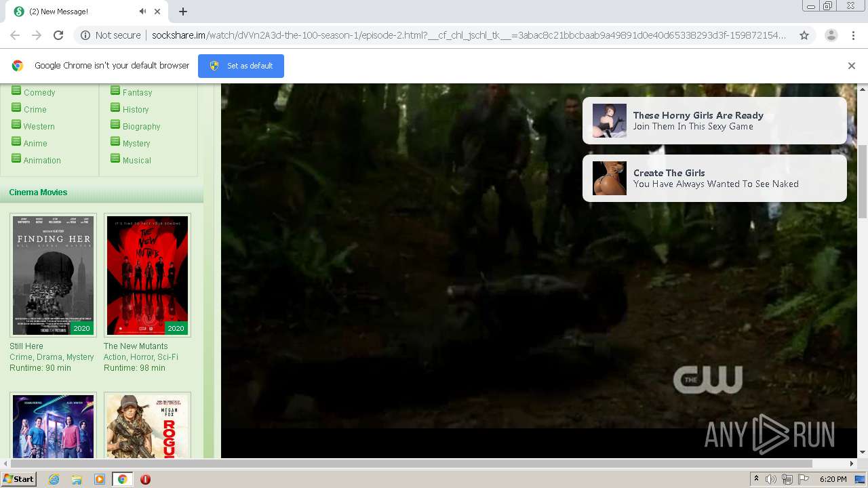Open the Animation genre link
The height and width of the screenshot is (488, 868).
[x=42, y=161]
